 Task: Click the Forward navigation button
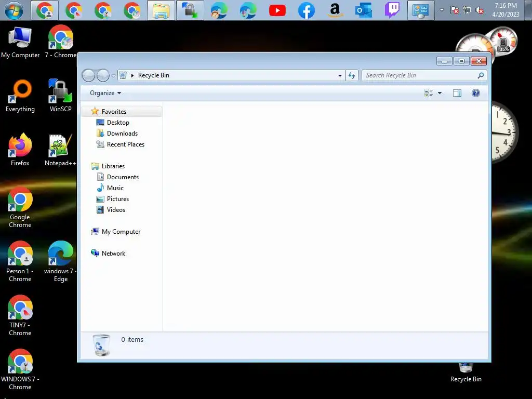click(x=103, y=75)
